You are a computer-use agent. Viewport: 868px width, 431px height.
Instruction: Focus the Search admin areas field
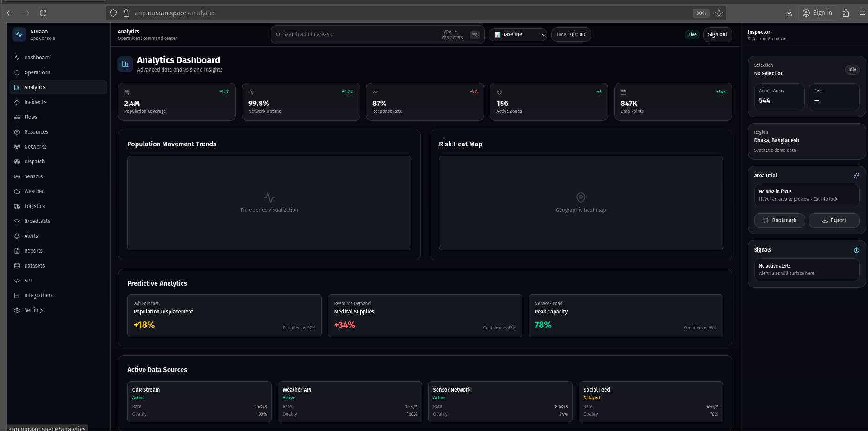click(358, 35)
